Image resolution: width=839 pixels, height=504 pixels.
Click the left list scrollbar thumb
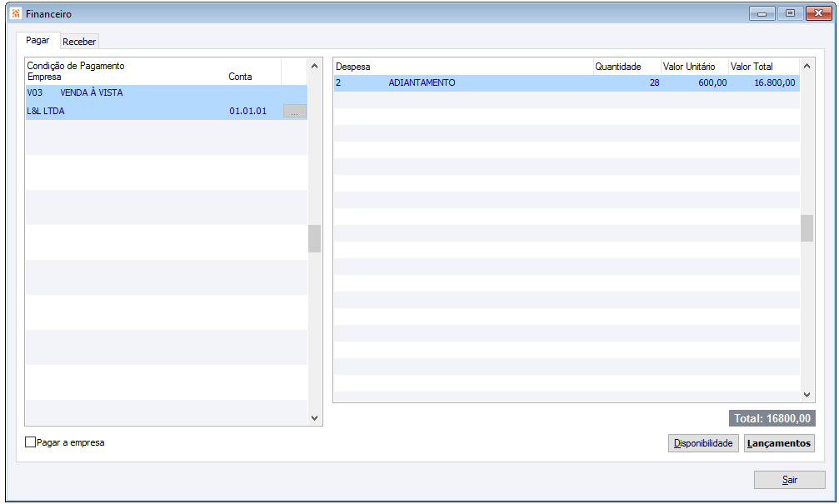tap(315, 238)
